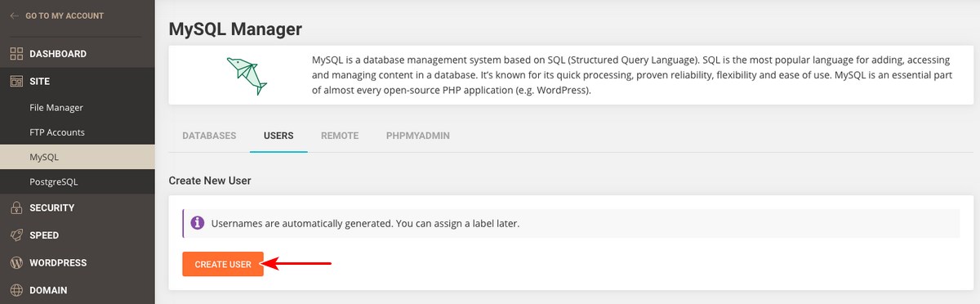Viewport: 980px width, 304px height.
Task: Click the purple info icon in the notice
Action: 197,222
